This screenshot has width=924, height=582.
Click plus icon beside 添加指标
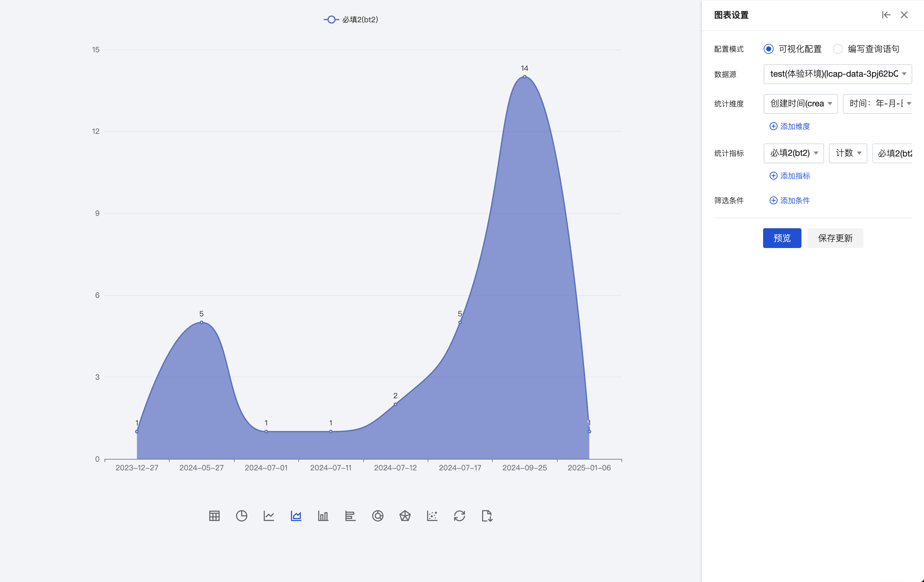point(774,176)
